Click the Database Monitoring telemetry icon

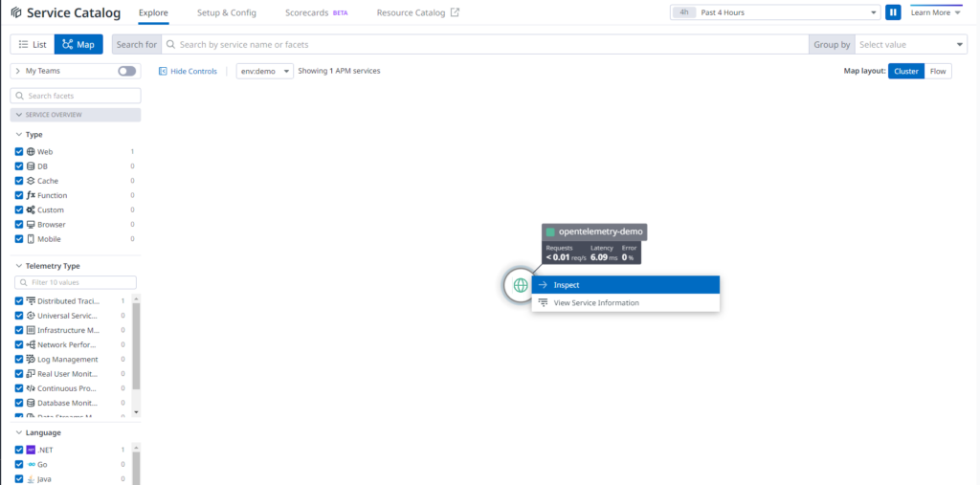pyautogui.click(x=32, y=403)
